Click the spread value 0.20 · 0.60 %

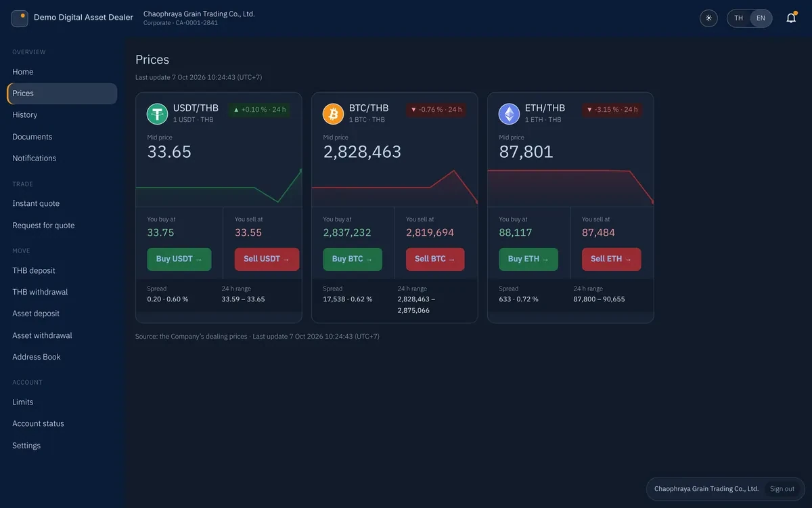click(x=168, y=299)
